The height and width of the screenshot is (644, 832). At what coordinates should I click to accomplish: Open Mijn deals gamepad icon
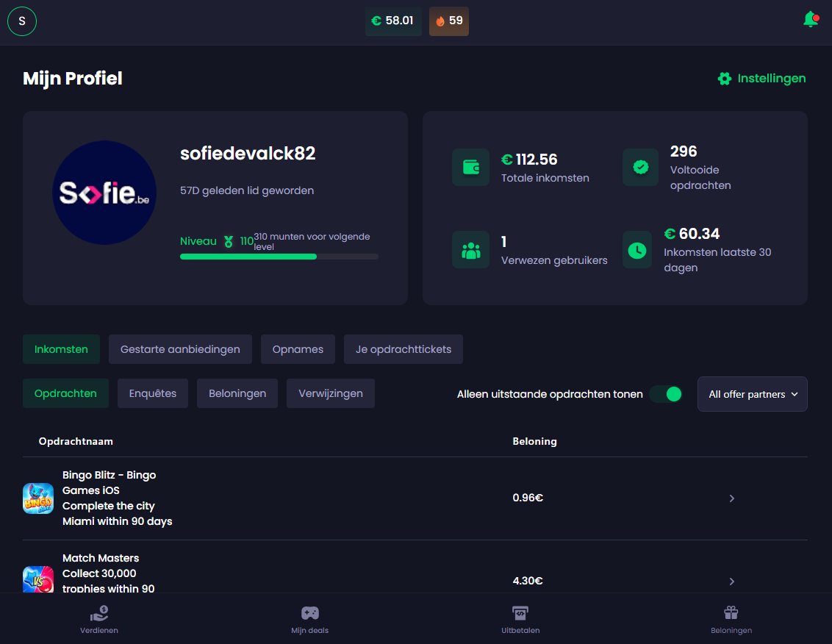click(x=309, y=620)
